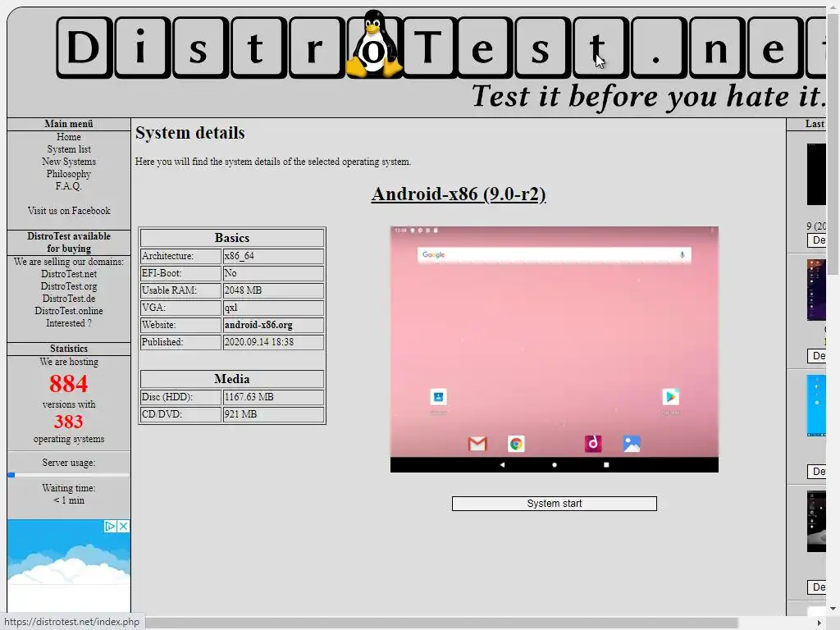Click the Gallery icon in Android screenshot

(632, 444)
